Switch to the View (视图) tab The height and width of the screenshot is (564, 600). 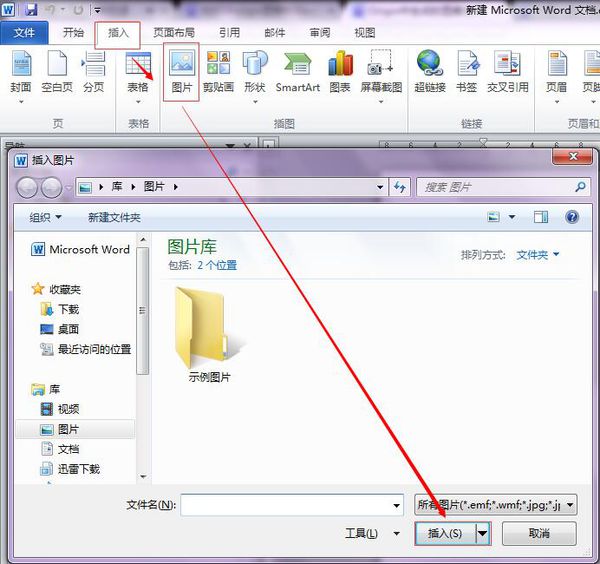click(x=365, y=33)
